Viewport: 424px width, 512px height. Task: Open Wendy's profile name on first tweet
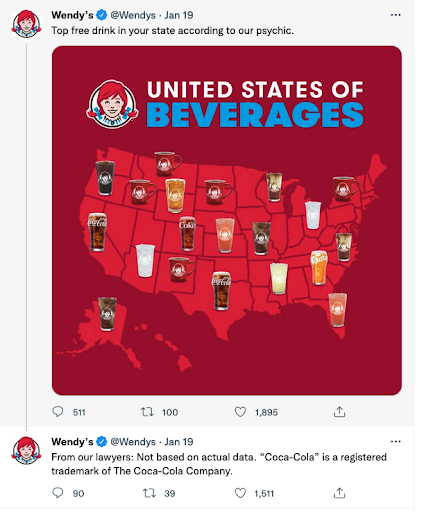coord(72,15)
